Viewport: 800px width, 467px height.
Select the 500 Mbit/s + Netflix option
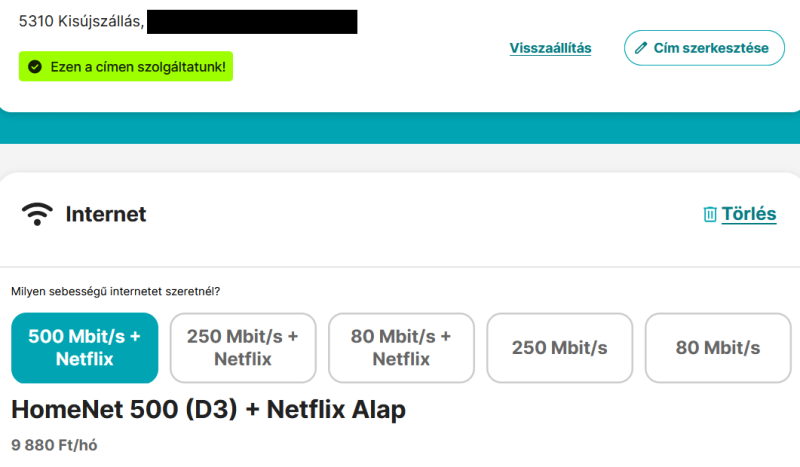click(85, 348)
